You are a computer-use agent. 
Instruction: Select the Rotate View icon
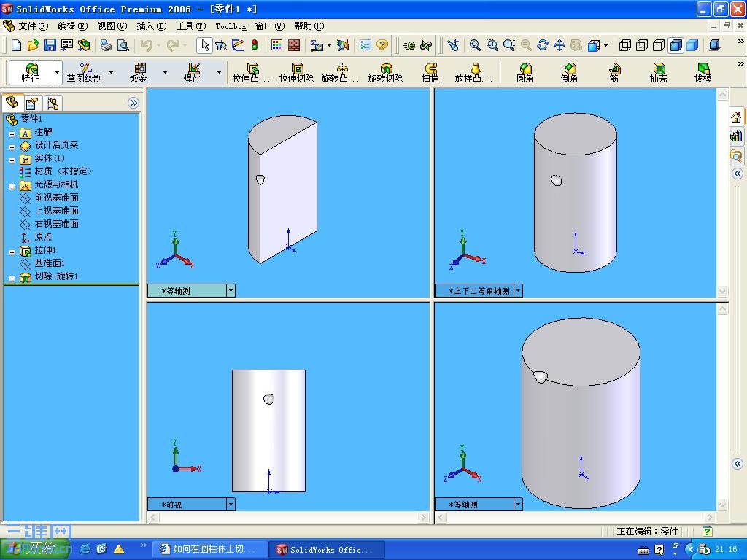pos(542,45)
